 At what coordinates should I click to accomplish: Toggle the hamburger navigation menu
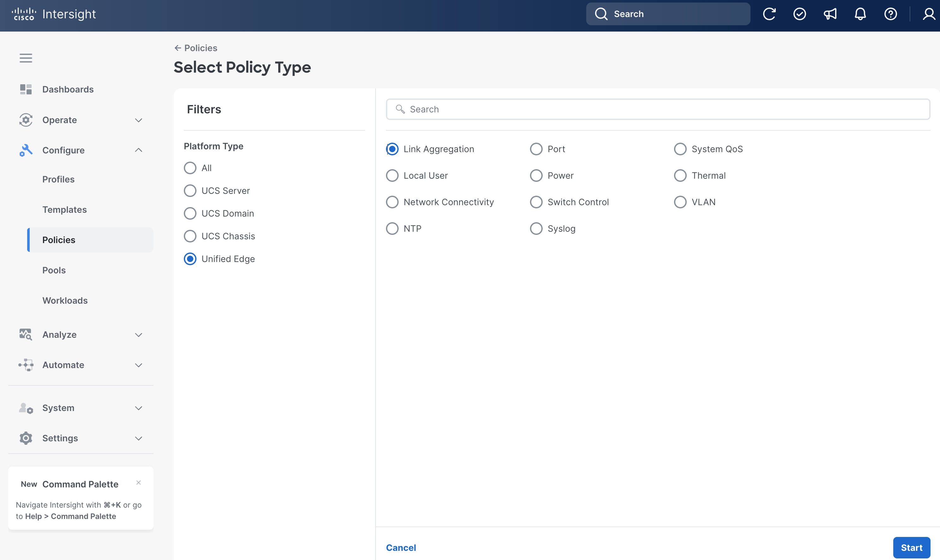click(x=26, y=58)
